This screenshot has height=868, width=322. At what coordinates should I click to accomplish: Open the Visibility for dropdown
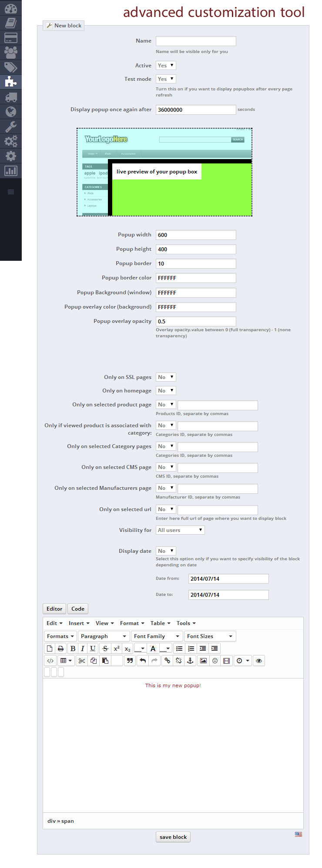pos(180,530)
